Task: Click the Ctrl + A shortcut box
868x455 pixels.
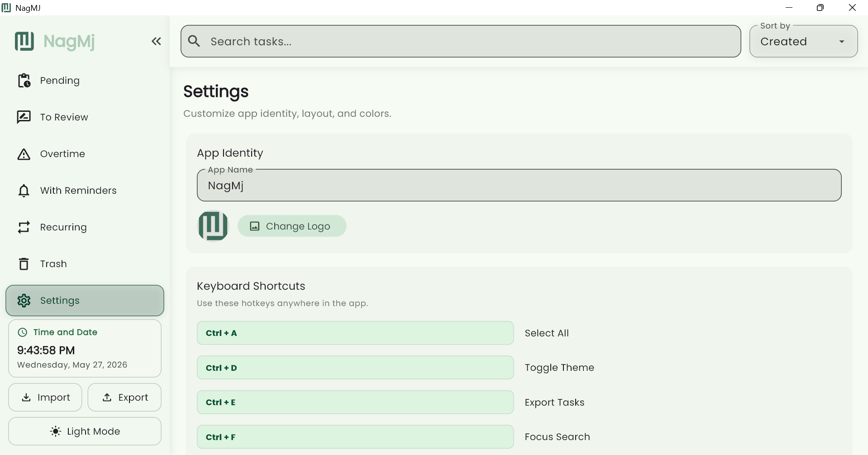Action: pos(355,333)
